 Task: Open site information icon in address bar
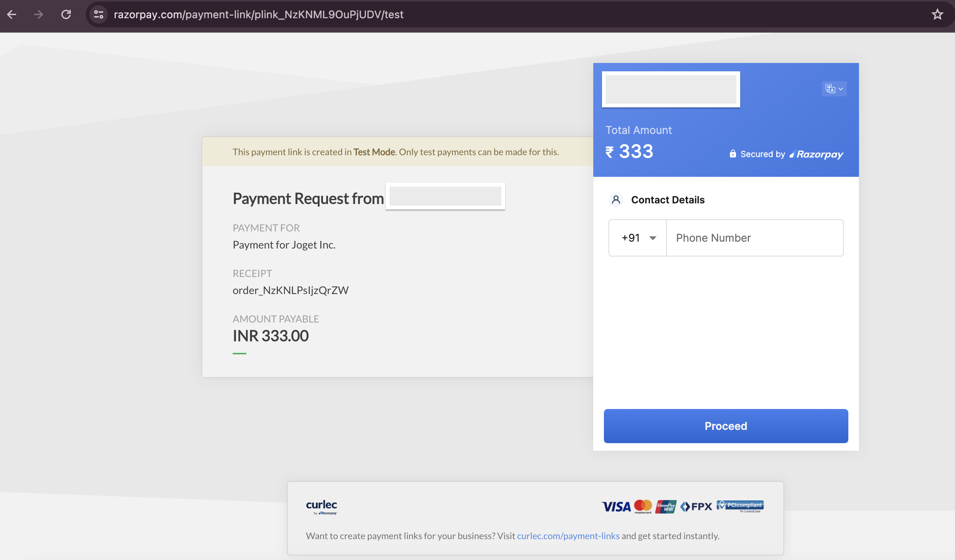click(99, 14)
